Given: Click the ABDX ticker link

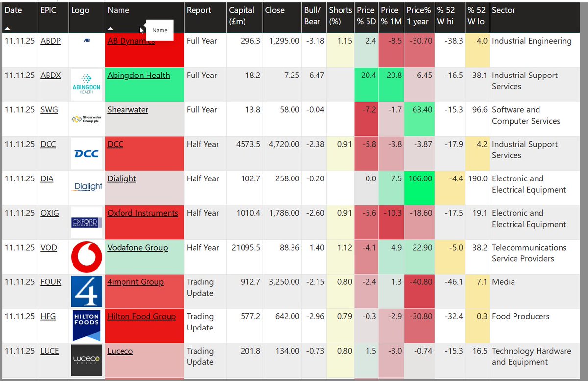Looking at the screenshot, I should [50, 76].
